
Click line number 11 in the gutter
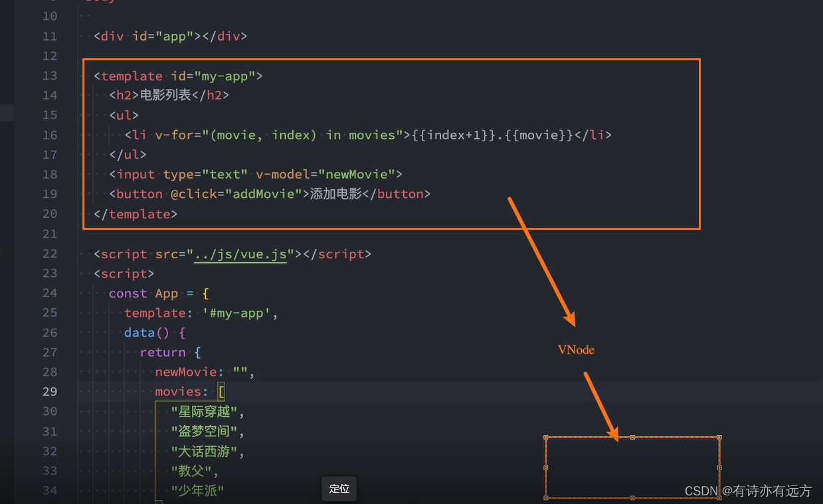(50, 36)
